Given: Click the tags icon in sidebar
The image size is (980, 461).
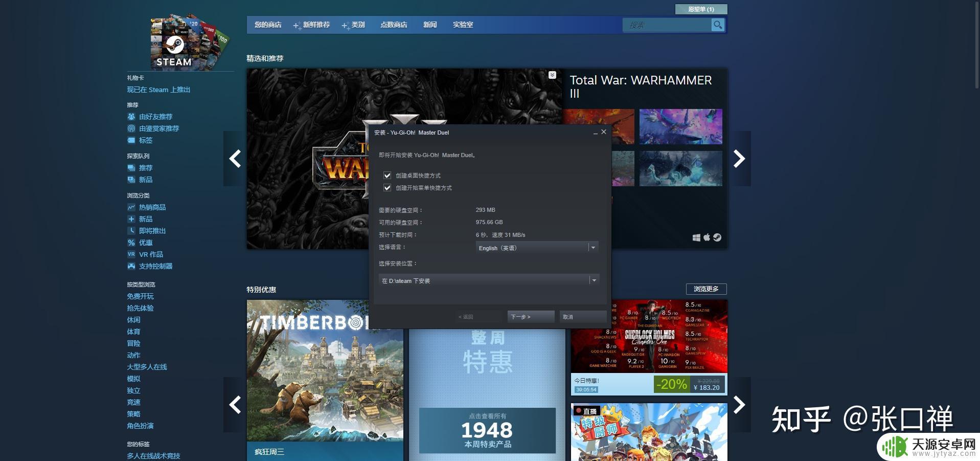Looking at the screenshot, I should tap(131, 140).
